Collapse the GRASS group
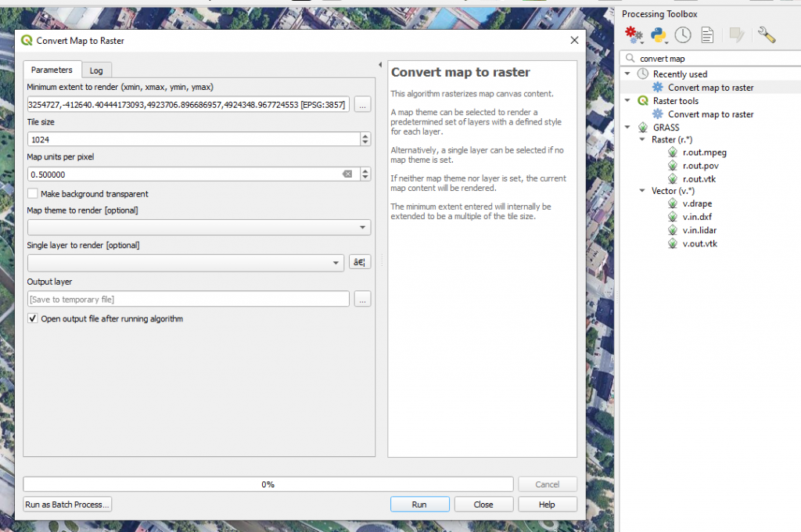The image size is (801, 532). pyautogui.click(x=627, y=127)
